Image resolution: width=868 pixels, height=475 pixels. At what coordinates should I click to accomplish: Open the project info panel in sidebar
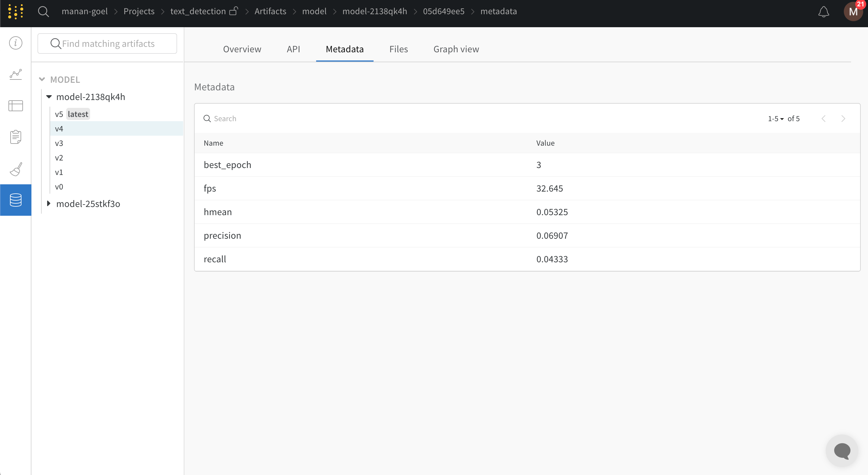15,43
